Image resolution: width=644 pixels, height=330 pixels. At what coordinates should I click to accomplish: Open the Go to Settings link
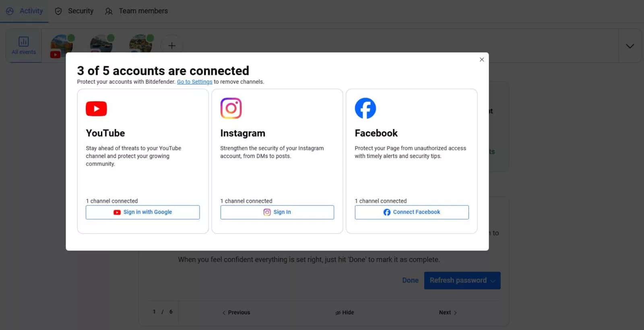pos(194,82)
